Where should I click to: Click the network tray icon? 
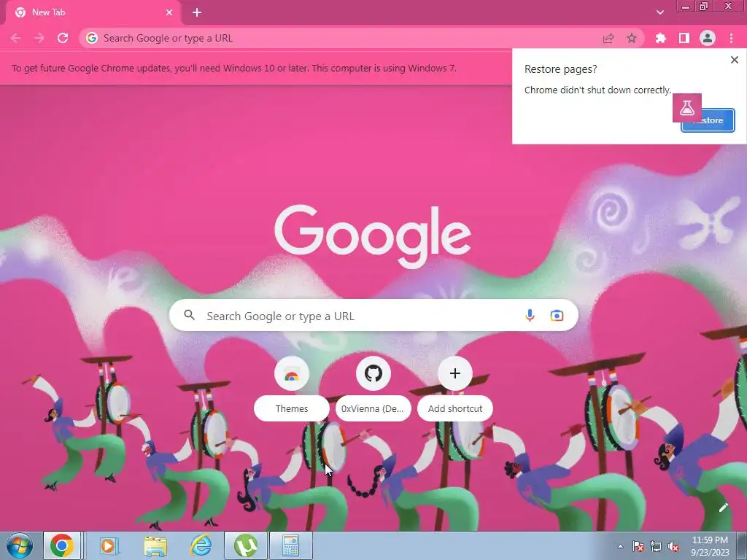656,547
